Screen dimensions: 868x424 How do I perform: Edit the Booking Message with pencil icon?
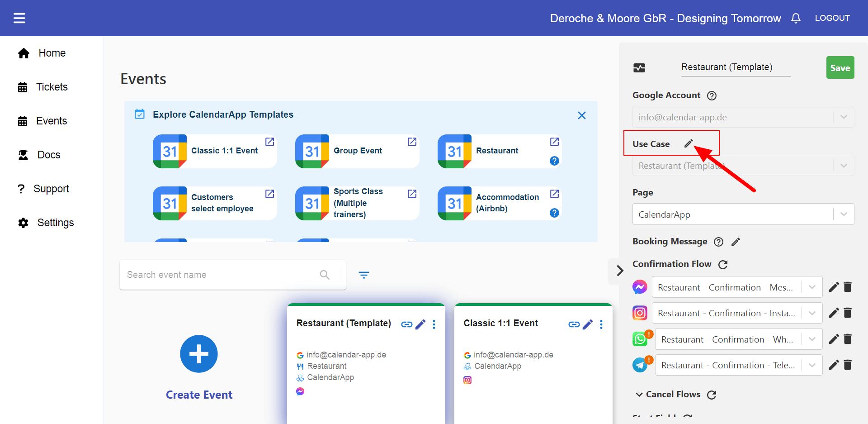click(x=736, y=242)
